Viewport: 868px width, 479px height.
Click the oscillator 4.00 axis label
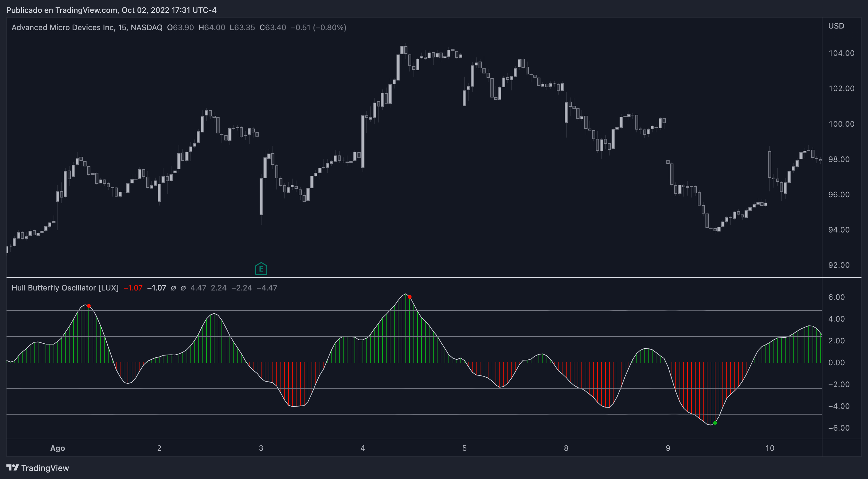pyautogui.click(x=836, y=319)
